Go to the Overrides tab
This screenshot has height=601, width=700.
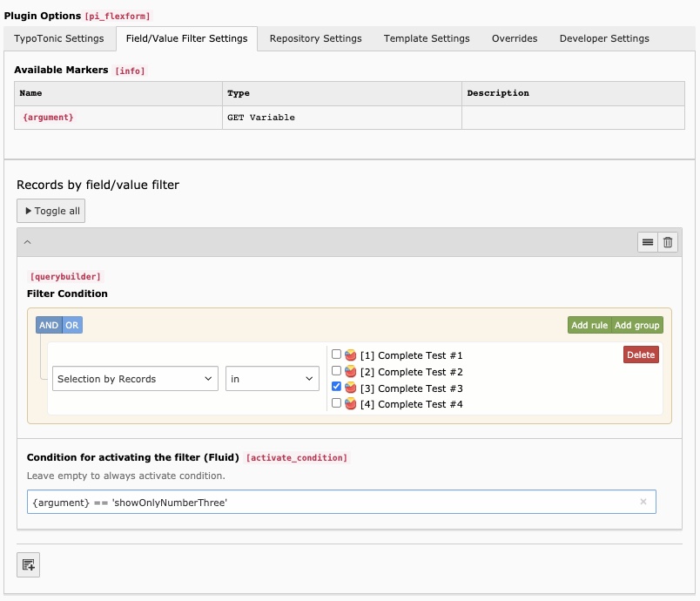(515, 38)
